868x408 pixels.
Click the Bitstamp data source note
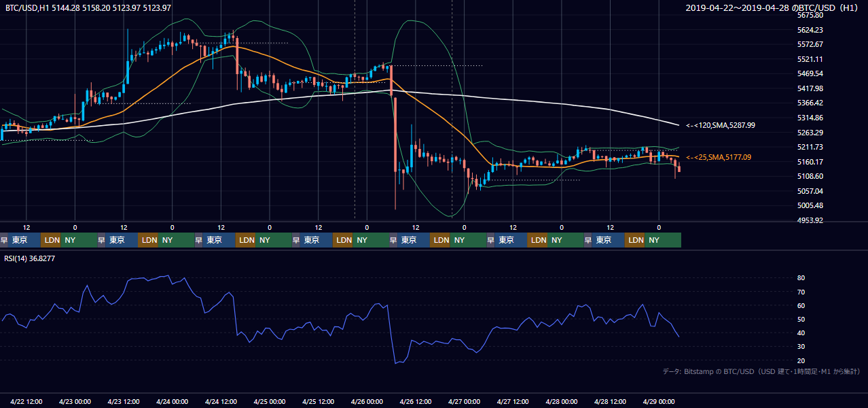tap(761, 371)
